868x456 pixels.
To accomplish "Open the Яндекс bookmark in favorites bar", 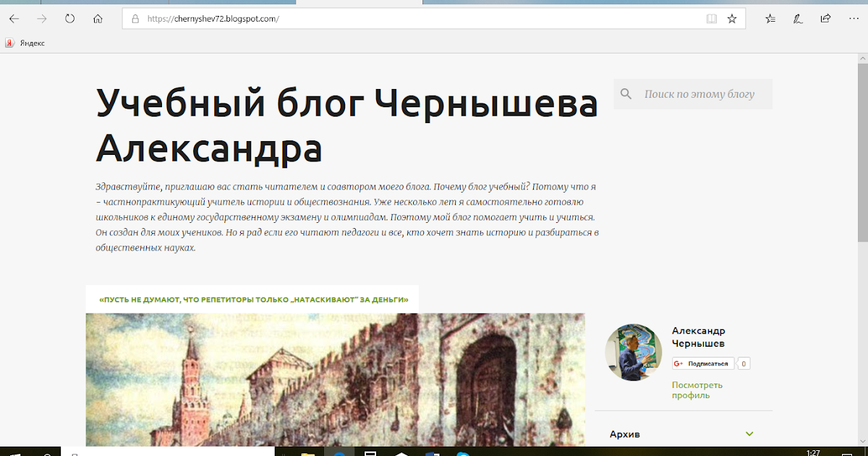I will [x=25, y=43].
